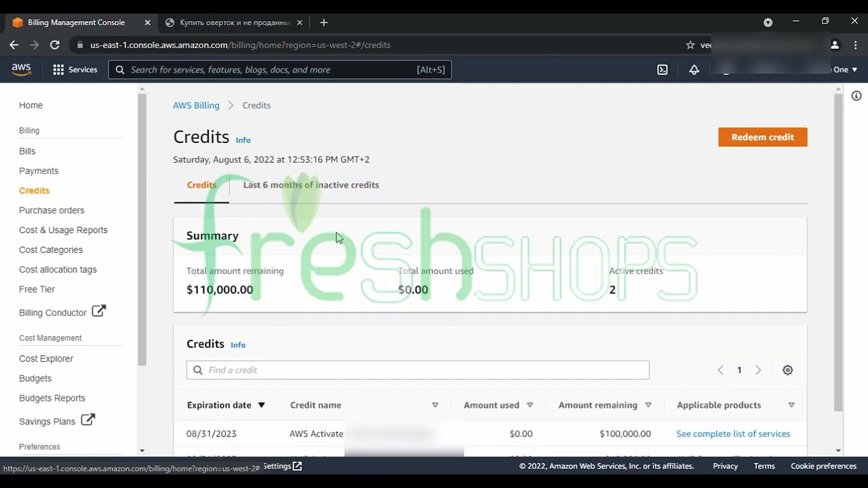Click the Redeem credit button

(x=763, y=137)
